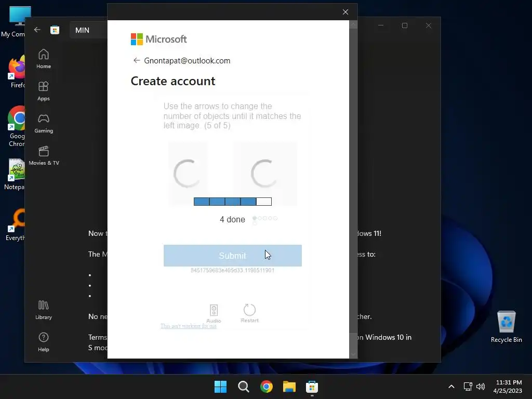The image size is (532, 399).
Task: Restart the captcha challenge
Action: pos(249,313)
